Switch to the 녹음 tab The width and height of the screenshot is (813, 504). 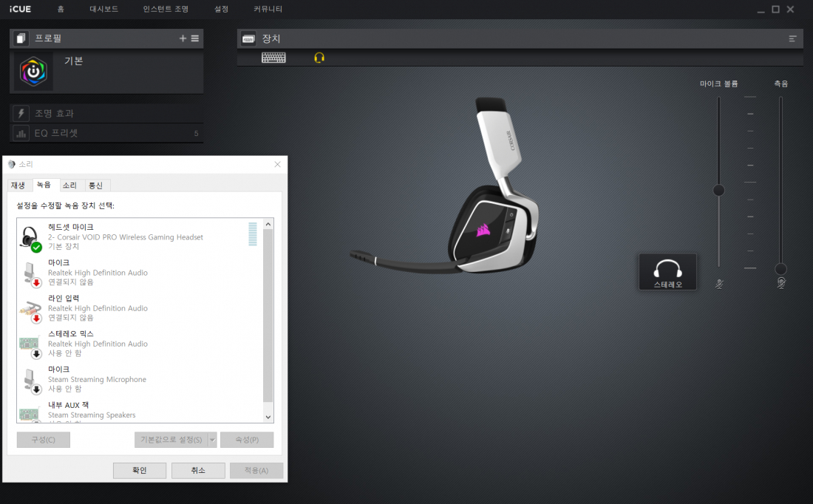pyautogui.click(x=44, y=185)
